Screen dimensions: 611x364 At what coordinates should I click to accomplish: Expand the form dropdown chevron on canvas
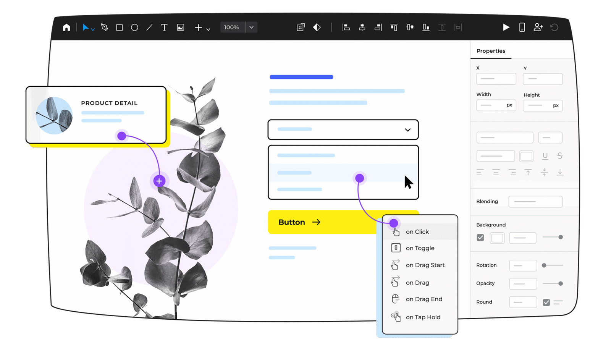[x=407, y=130]
